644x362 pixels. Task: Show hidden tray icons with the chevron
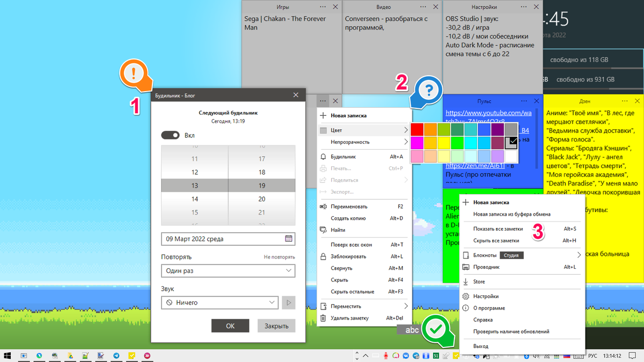[366, 356]
